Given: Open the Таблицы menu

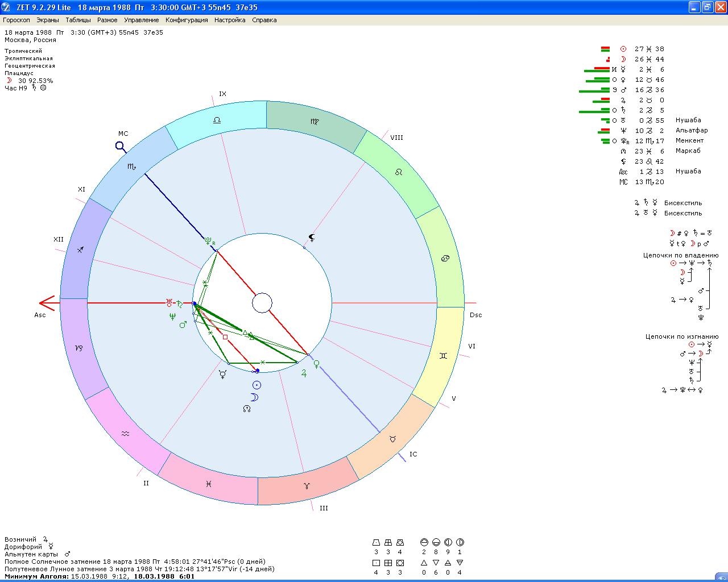Looking at the screenshot, I should tap(78, 20).
